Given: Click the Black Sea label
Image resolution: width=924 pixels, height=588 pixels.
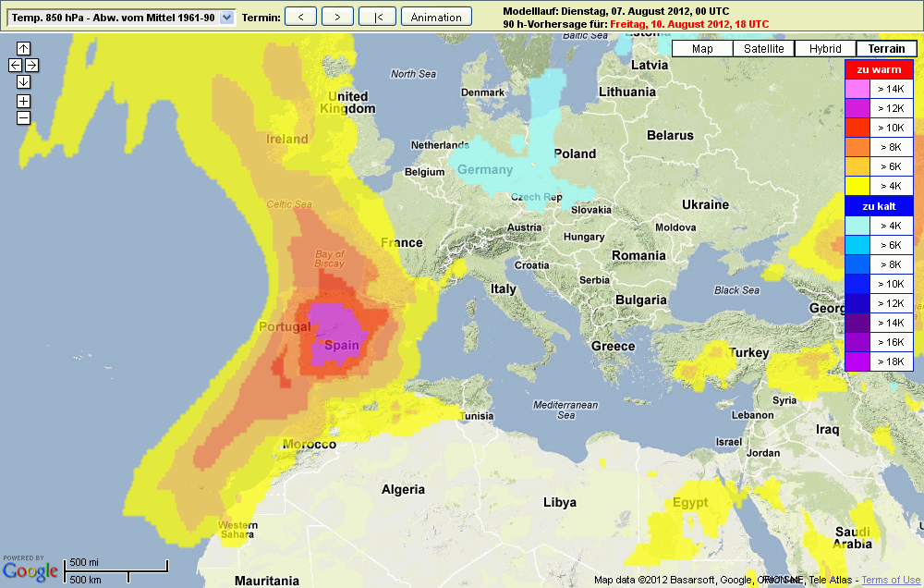Looking at the screenshot, I should point(736,290).
